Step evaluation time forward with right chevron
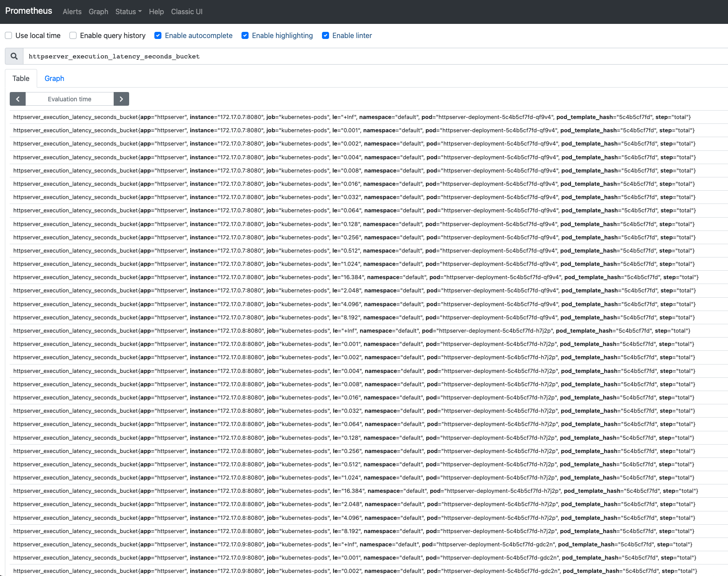This screenshot has height=576, width=728. pyautogui.click(x=121, y=99)
